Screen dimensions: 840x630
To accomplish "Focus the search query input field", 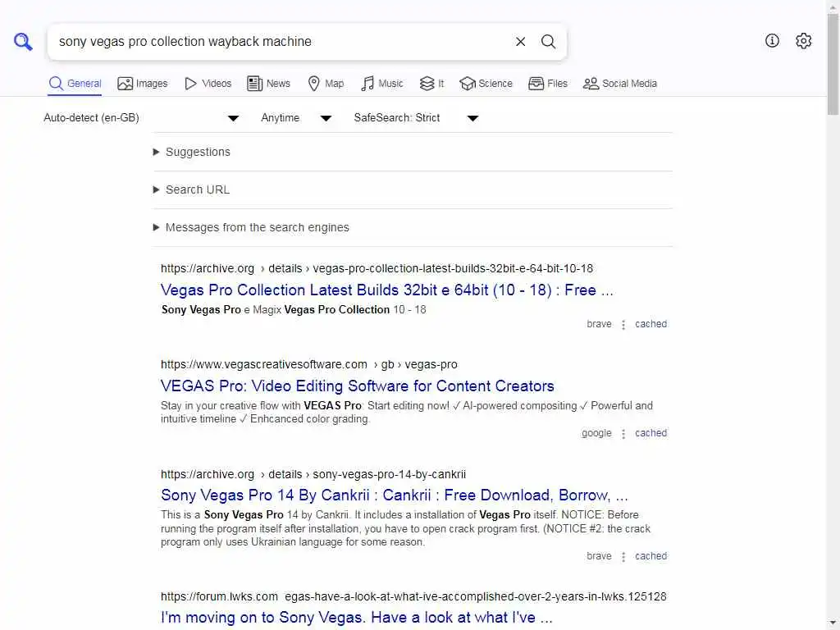I will point(279,41).
